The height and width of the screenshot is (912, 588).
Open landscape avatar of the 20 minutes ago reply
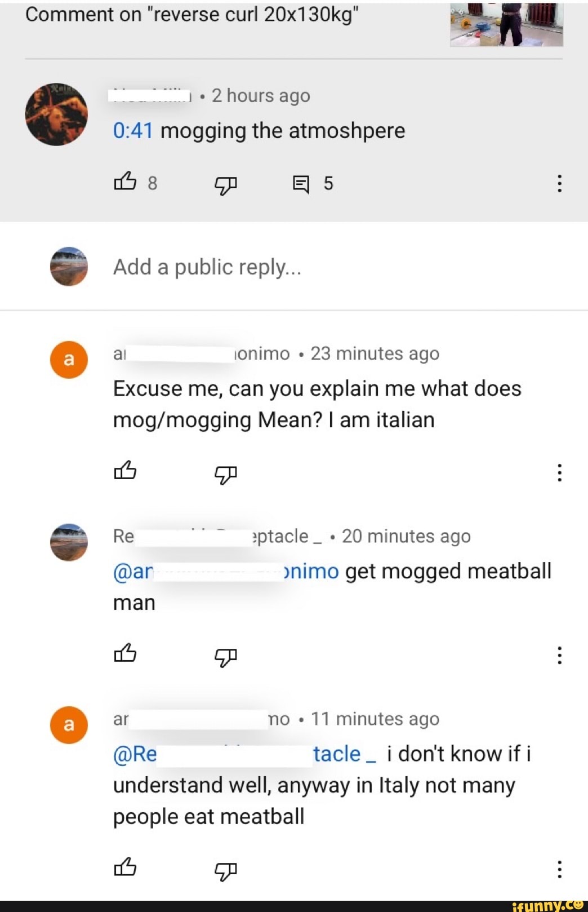click(69, 542)
